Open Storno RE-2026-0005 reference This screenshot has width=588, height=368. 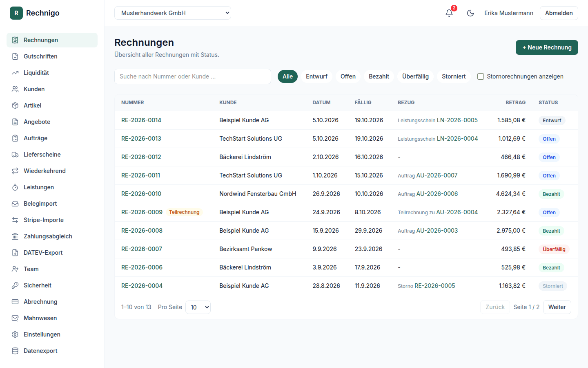pos(435,286)
